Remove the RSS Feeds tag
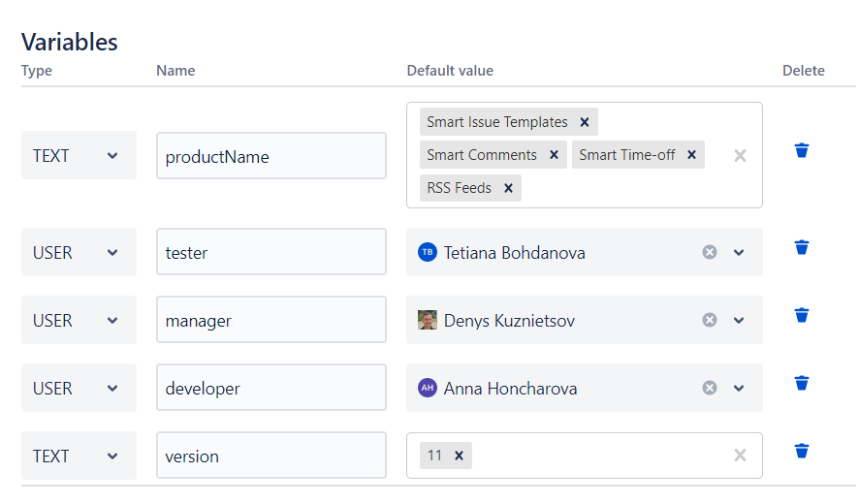Screen dimensions: 859x504 pyautogui.click(x=508, y=188)
